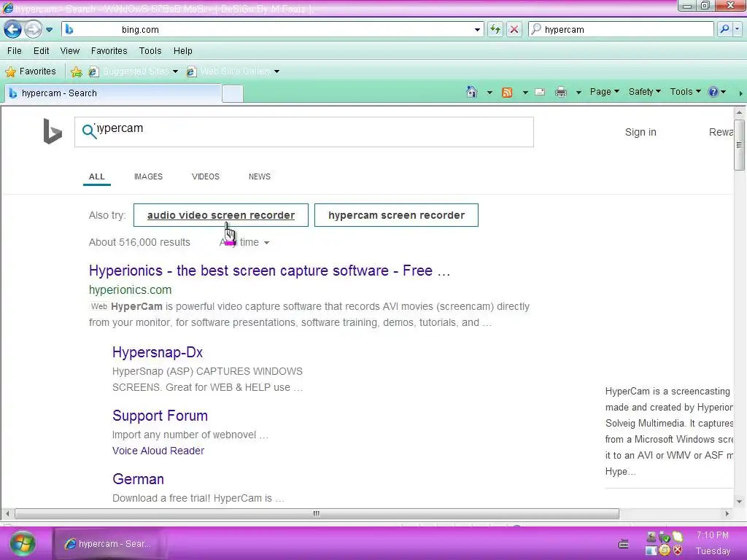This screenshot has width=747, height=560.
Task: Open the Favorites star button
Action: (31, 71)
